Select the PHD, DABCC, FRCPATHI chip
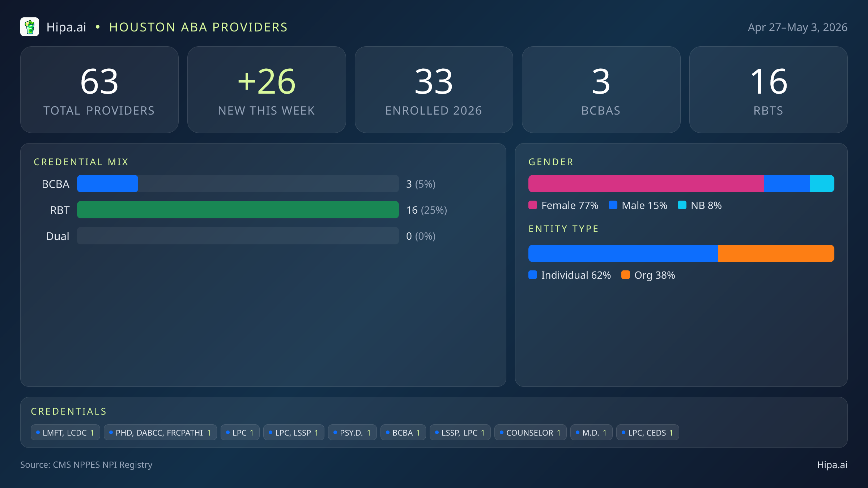Image resolution: width=868 pixels, height=488 pixels. 160,432
